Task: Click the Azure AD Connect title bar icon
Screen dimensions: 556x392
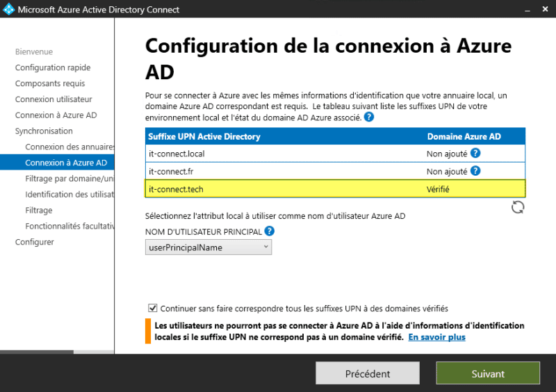Action: [8, 9]
